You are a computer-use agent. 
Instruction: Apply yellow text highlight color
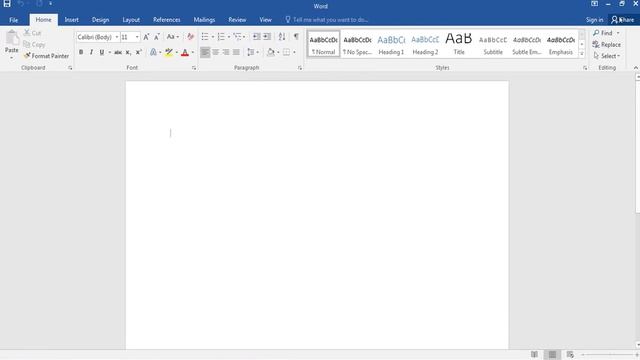[169, 52]
